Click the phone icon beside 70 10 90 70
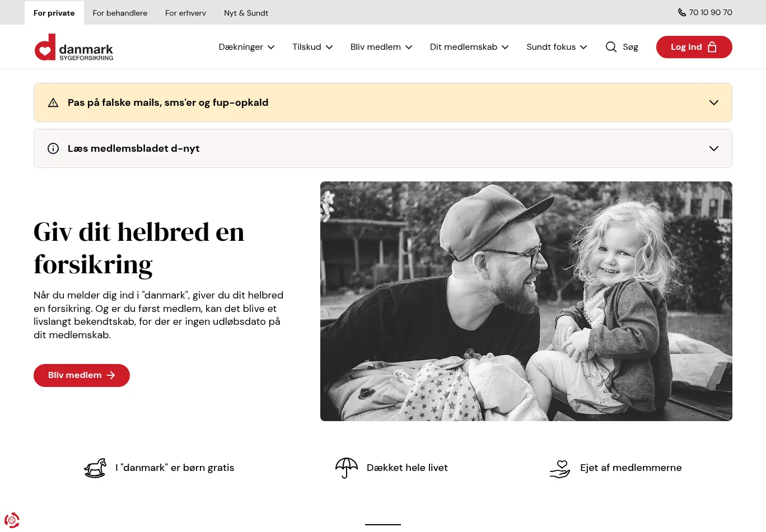Screen dimensions: 766x532 [681, 12]
